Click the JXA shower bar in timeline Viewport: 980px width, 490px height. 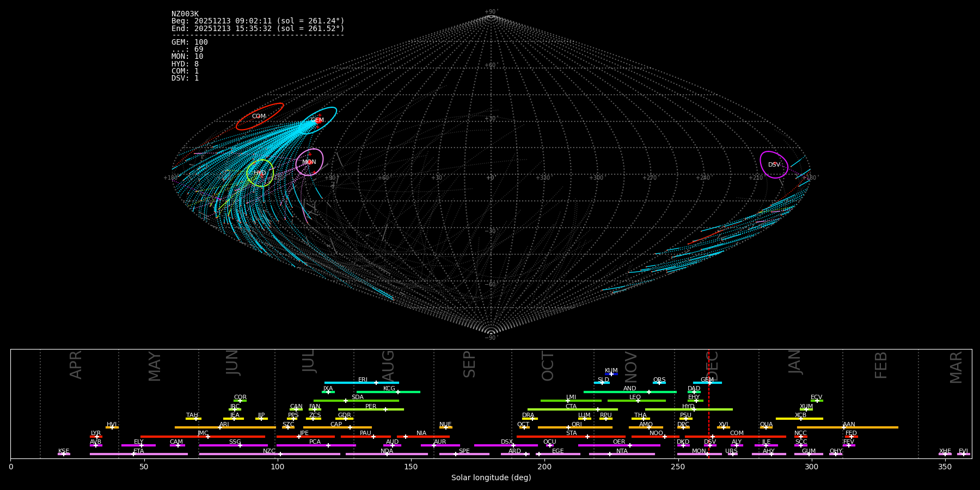pyautogui.click(x=328, y=391)
